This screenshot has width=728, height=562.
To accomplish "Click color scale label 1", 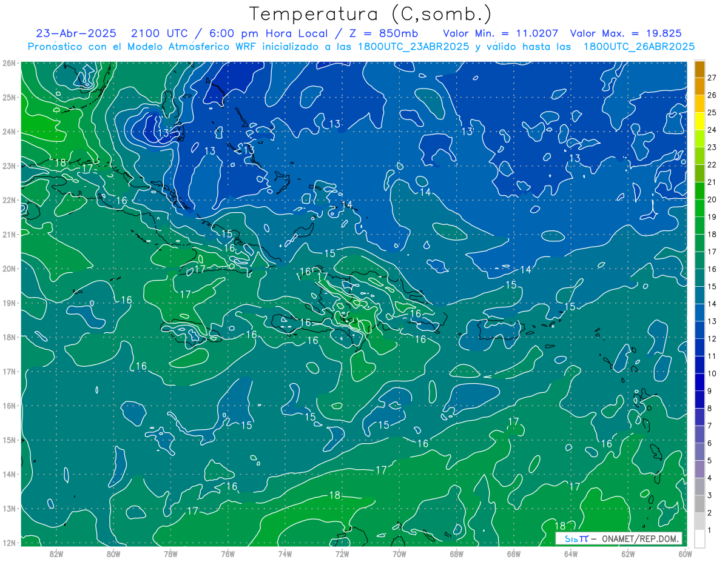I will click(709, 530).
